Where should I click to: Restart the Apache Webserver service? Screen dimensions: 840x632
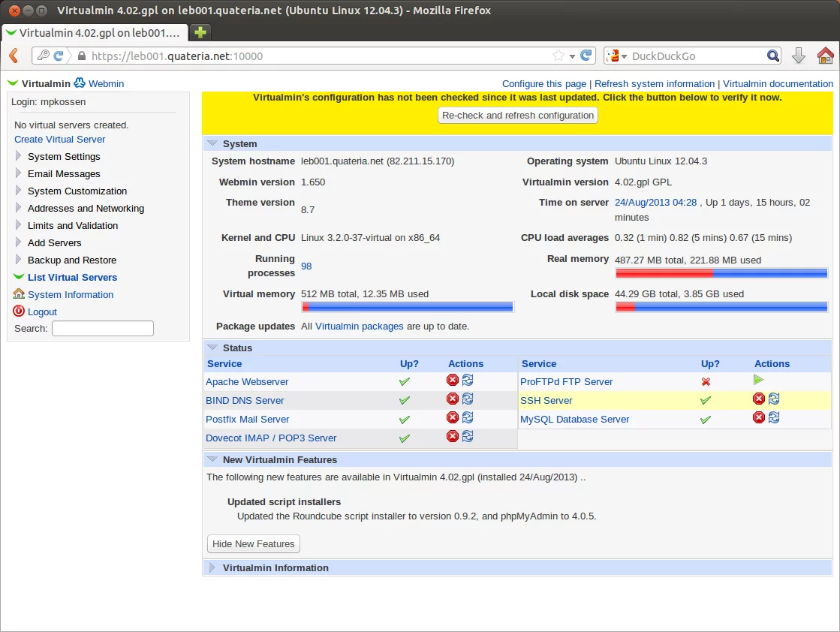468,380
